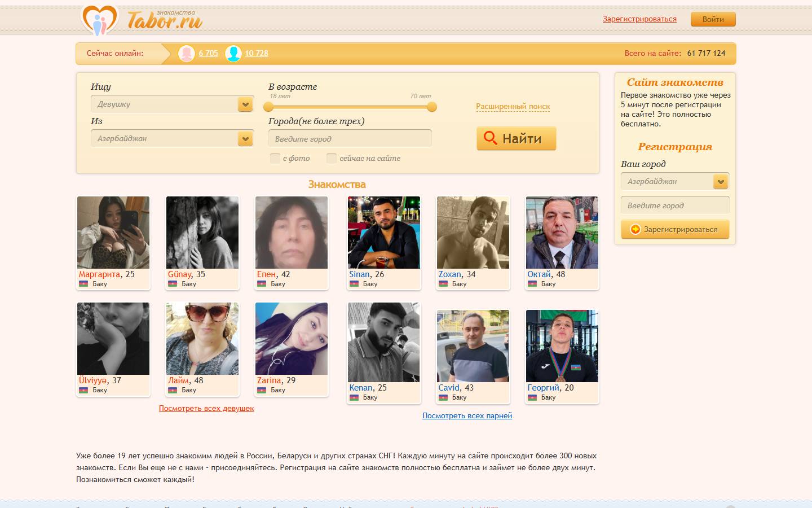Image resolution: width=812 pixels, height=508 pixels.
Task: Click the Георгий profile name link
Action: coord(543,388)
